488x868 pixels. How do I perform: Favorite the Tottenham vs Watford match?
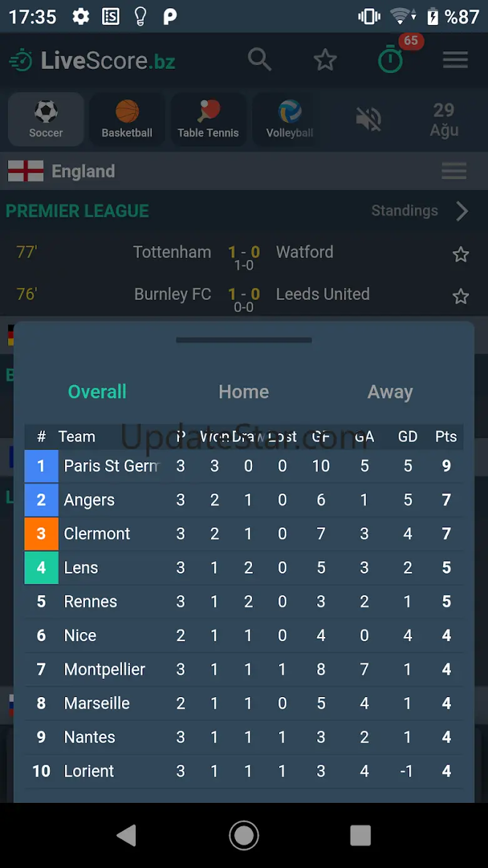coord(460,254)
